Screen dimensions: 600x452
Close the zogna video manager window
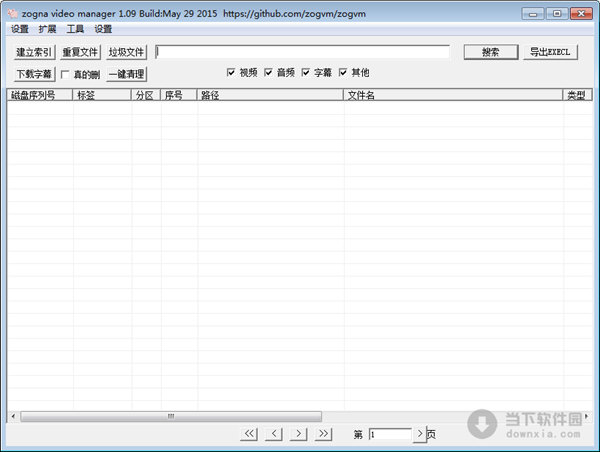[582, 14]
